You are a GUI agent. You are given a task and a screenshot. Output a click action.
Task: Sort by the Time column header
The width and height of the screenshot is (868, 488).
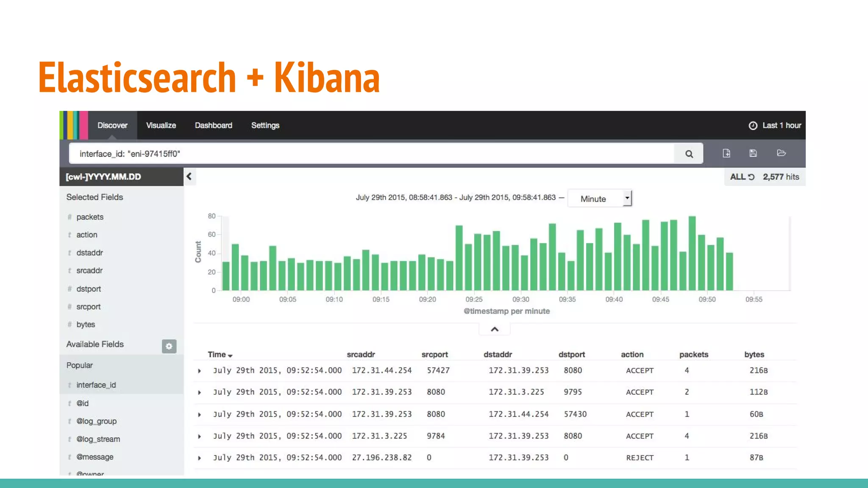pyautogui.click(x=220, y=355)
